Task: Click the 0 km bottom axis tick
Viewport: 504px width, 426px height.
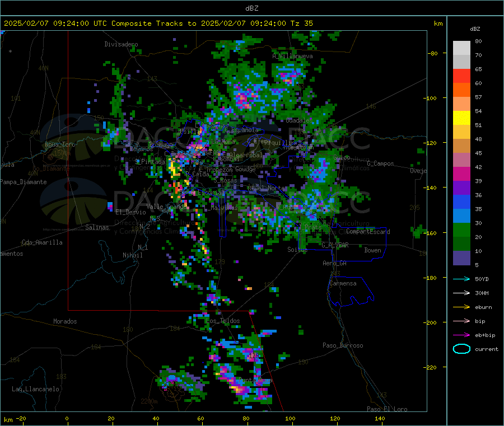Action: pos(67,418)
